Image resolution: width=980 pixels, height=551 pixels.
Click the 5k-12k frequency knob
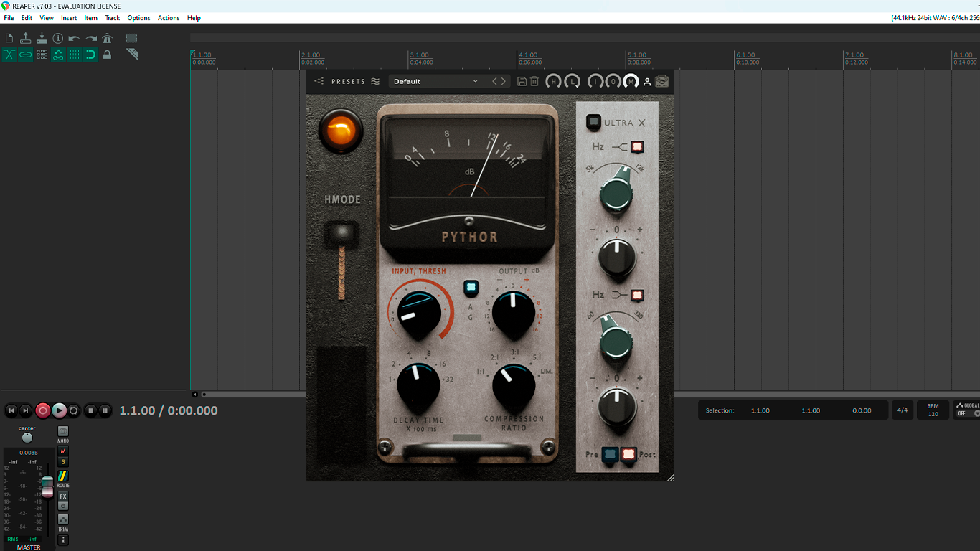pos(616,194)
